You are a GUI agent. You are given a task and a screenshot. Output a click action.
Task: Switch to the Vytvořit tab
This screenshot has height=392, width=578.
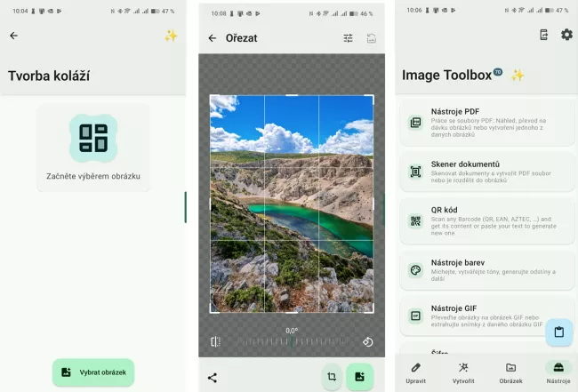pyautogui.click(x=463, y=372)
